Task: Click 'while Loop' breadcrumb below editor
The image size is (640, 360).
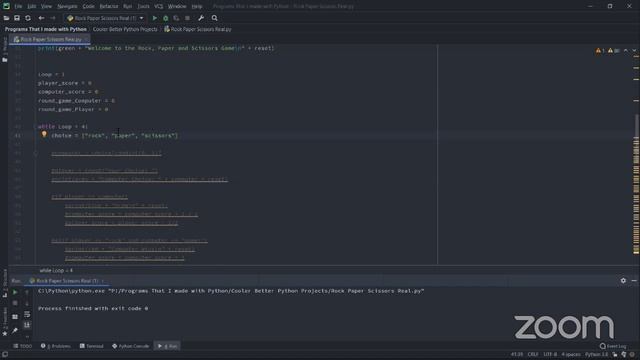Action: coord(56,270)
